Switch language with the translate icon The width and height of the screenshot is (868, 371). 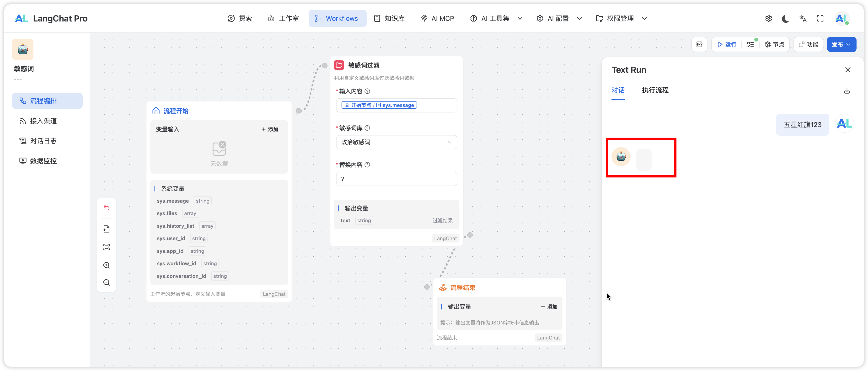point(803,19)
